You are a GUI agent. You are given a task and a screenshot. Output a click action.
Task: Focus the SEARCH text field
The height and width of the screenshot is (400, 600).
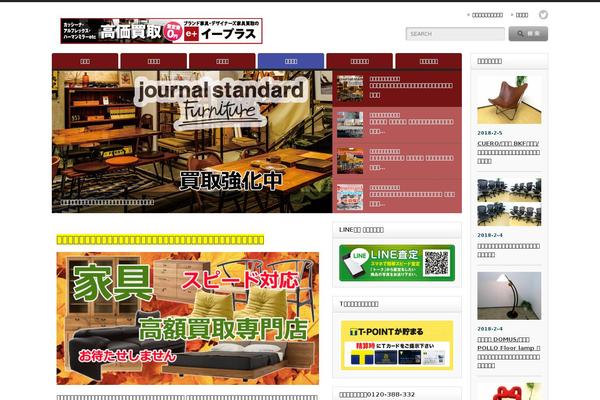[x=455, y=34]
